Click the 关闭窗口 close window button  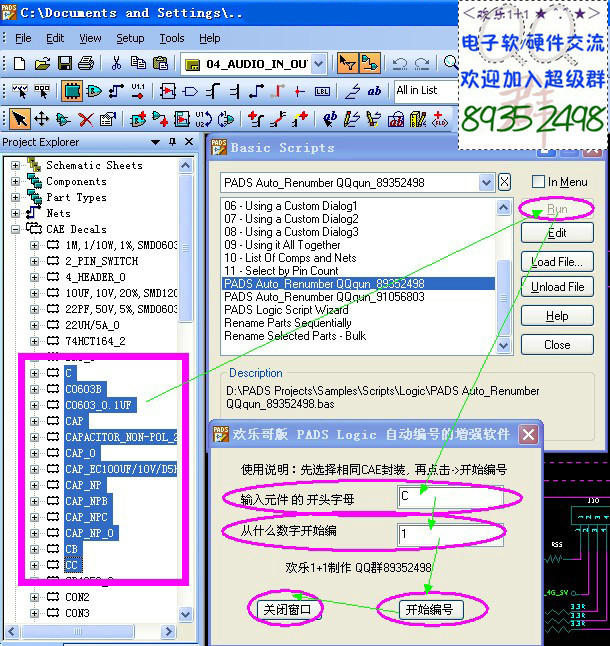287,609
